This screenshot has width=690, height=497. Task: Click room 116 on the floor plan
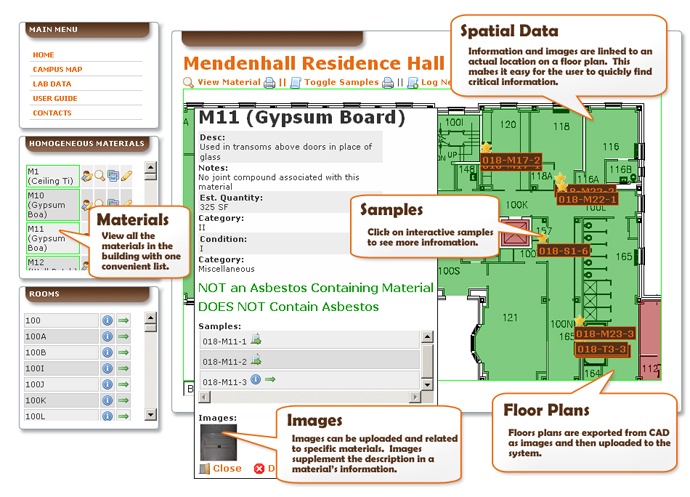pyautogui.click(x=611, y=147)
